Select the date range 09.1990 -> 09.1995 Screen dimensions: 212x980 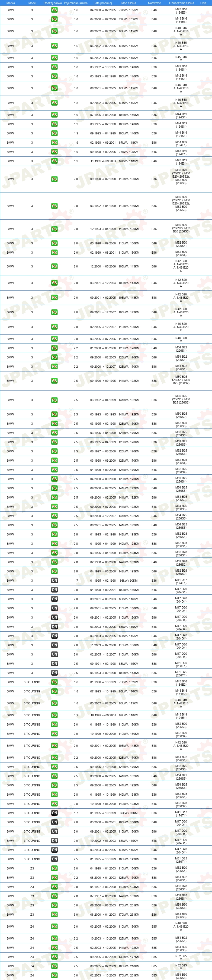(103, 381)
